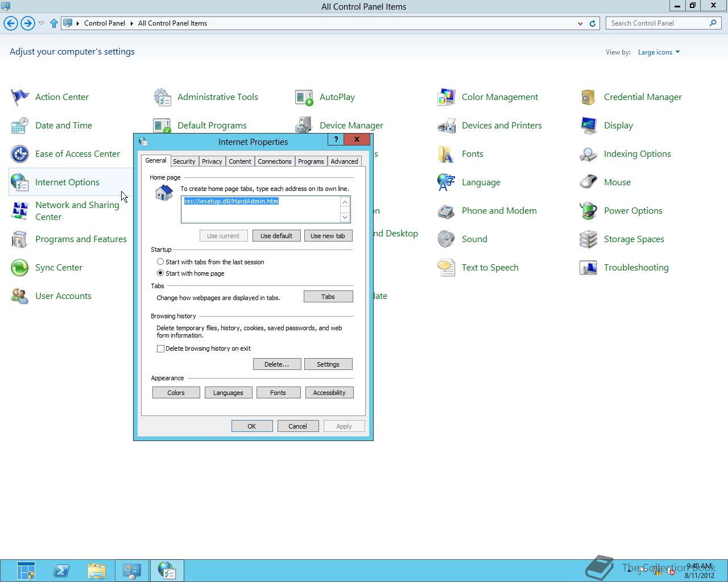Open Date and Time calendar icon

click(20, 126)
